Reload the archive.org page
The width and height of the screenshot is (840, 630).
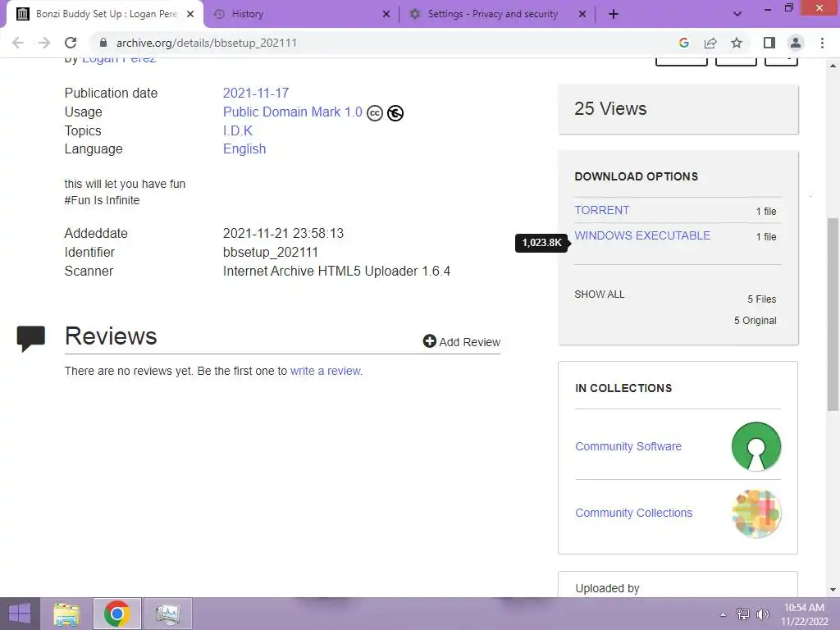71,43
